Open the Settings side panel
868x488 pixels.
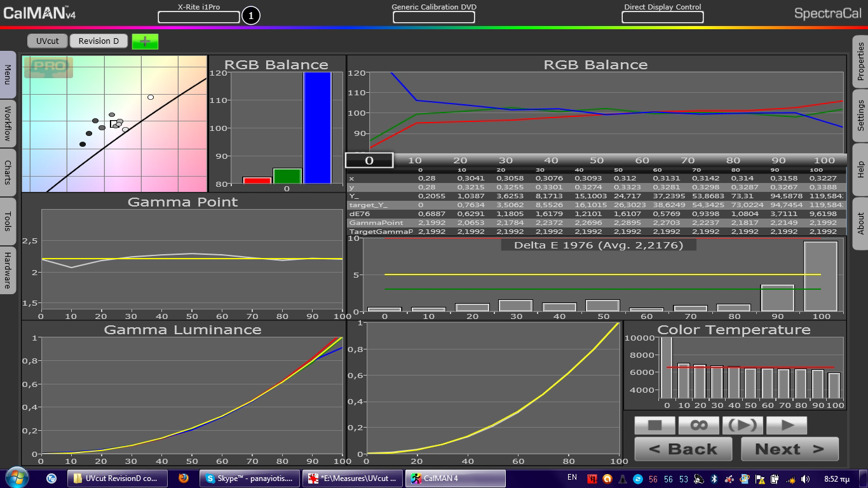coord(860,115)
